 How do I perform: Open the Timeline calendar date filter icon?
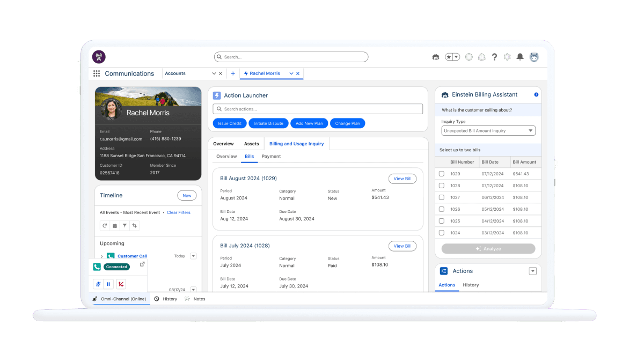click(114, 226)
